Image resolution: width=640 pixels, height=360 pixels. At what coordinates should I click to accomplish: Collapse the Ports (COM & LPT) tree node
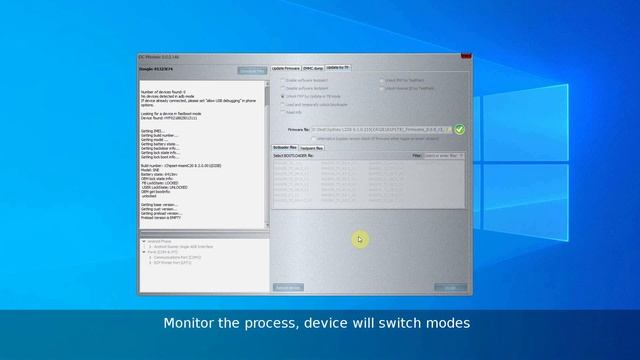pos(144,252)
